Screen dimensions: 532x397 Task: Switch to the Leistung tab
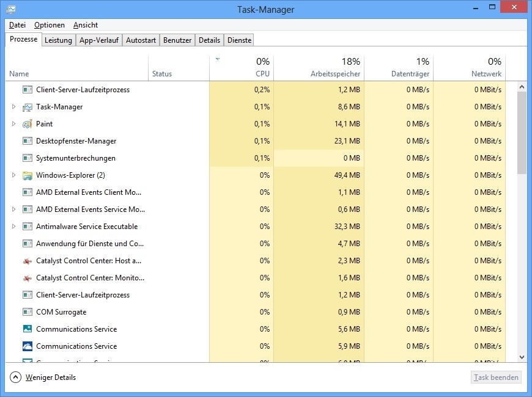(58, 40)
